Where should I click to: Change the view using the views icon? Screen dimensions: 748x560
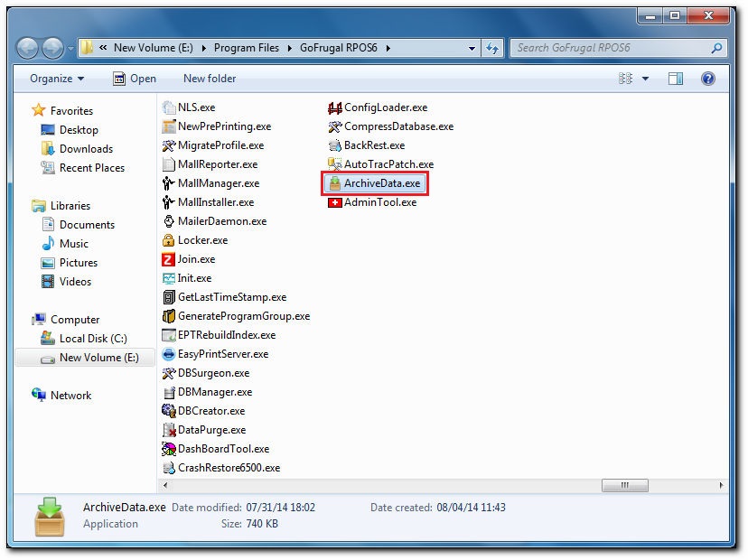(625, 79)
